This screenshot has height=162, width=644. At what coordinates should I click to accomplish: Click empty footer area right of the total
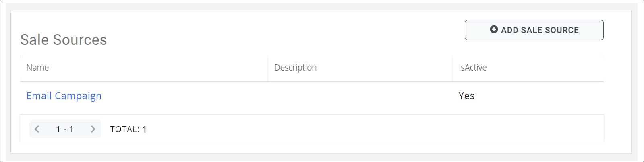tap(362, 129)
